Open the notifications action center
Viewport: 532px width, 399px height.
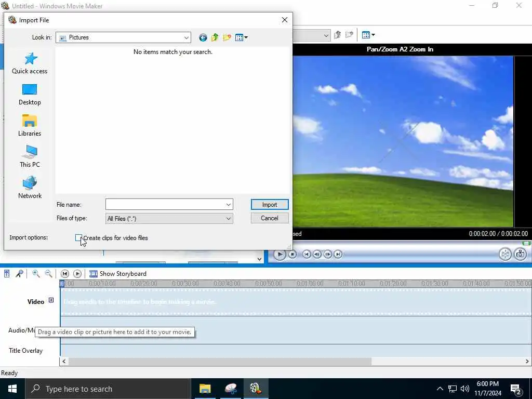(516, 389)
